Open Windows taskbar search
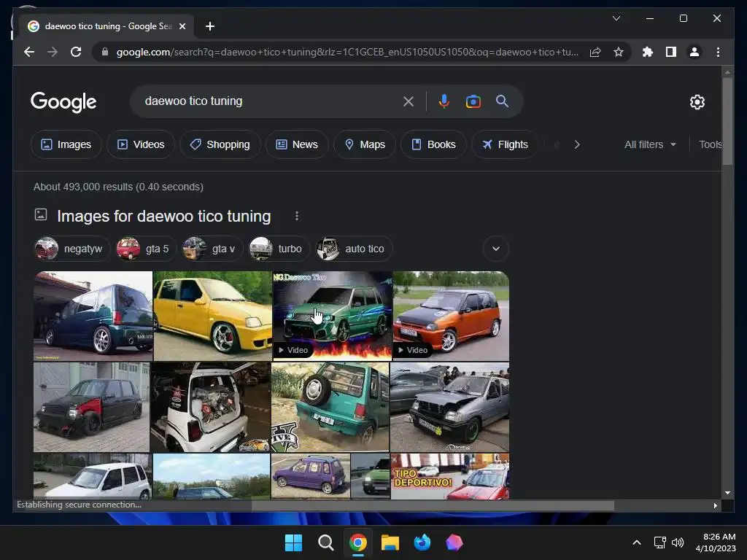The height and width of the screenshot is (560, 747). click(x=326, y=542)
